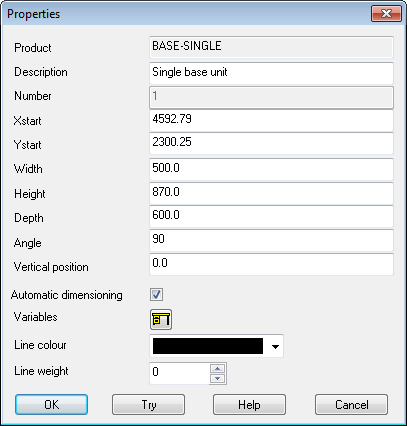
Task: Cancel the Properties dialog
Action: point(351,405)
